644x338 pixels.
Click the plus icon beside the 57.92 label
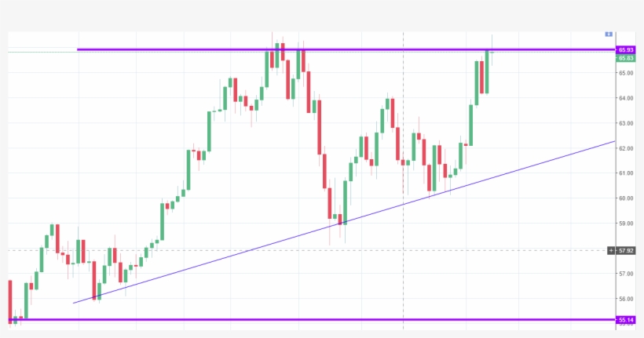point(611,250)
